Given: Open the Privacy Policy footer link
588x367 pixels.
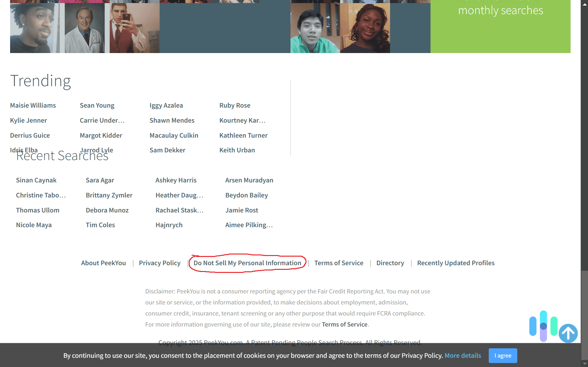Looking at the screenshot, I should (x=159, y=263).
